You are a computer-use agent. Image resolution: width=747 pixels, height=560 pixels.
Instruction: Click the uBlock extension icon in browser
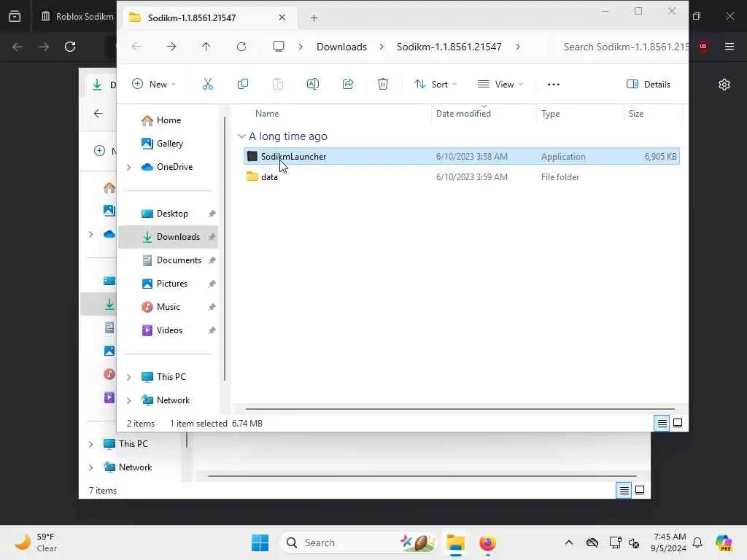click(703, 46)
